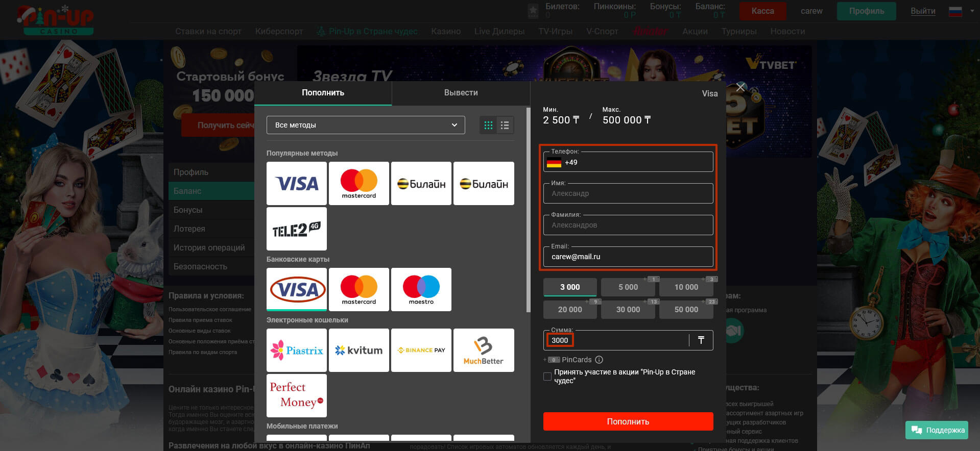The image size is (980, 451).
Task: Pick the Tele2 4G payment method
Action: (x=296, y=229)
